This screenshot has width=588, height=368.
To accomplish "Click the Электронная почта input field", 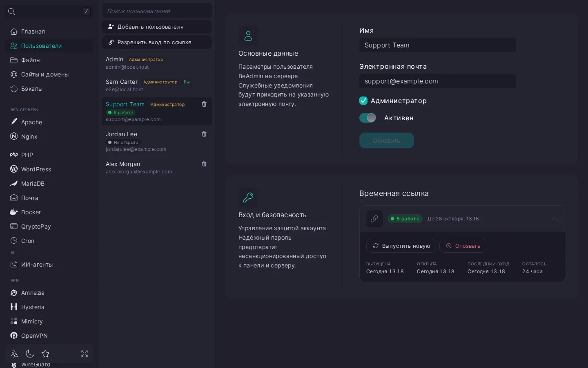I will coord(438,81).
